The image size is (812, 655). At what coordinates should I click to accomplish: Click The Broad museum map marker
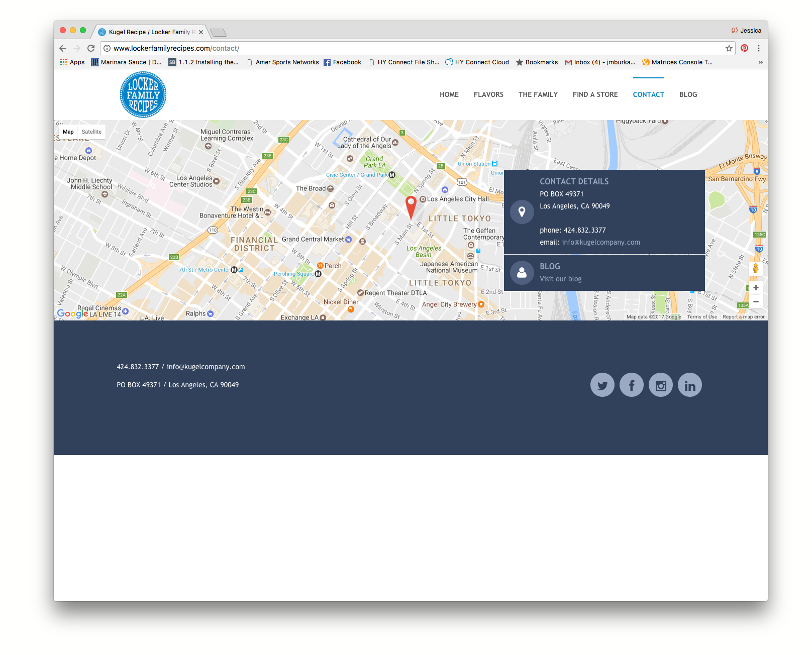click(330, 188)
